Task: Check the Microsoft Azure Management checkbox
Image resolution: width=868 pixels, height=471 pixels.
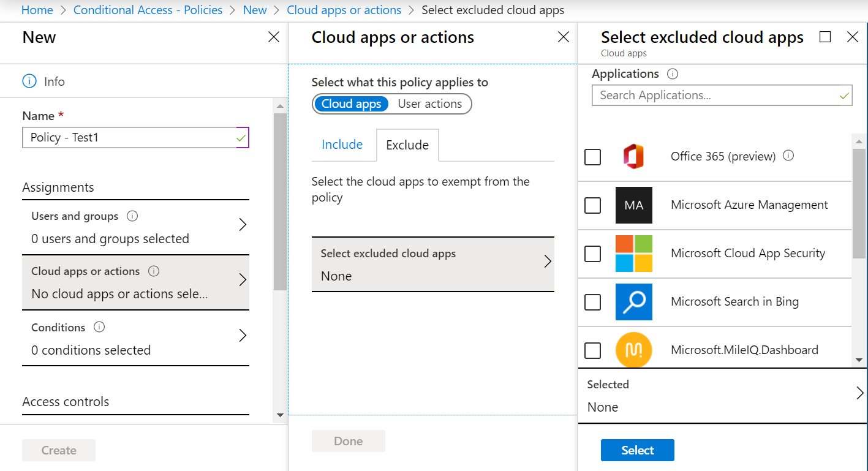Action: pos(592,205)
